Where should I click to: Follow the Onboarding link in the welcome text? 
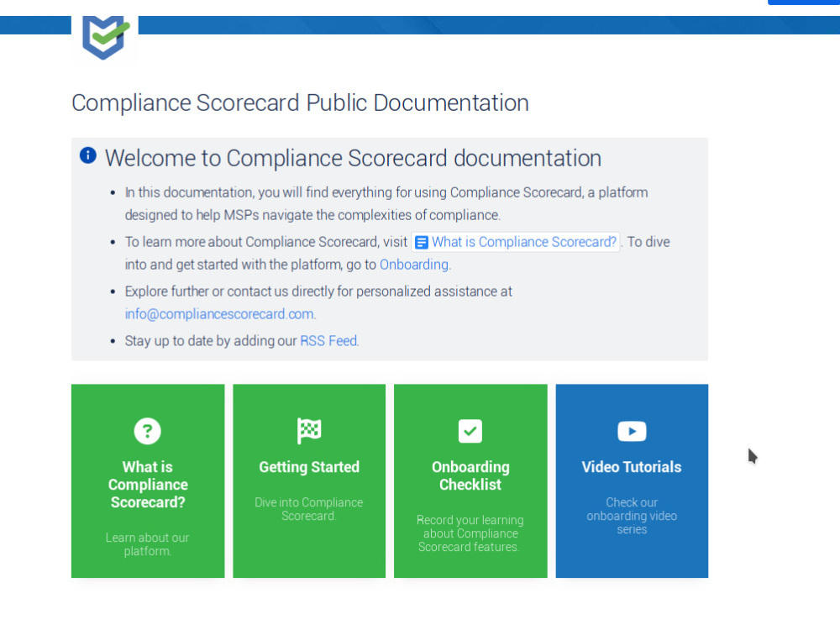tap(414, 265)
